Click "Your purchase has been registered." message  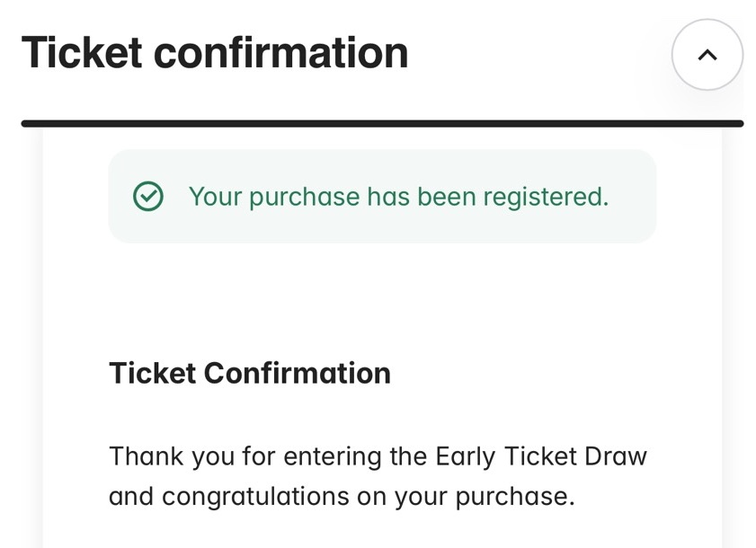tap(398, 196)
